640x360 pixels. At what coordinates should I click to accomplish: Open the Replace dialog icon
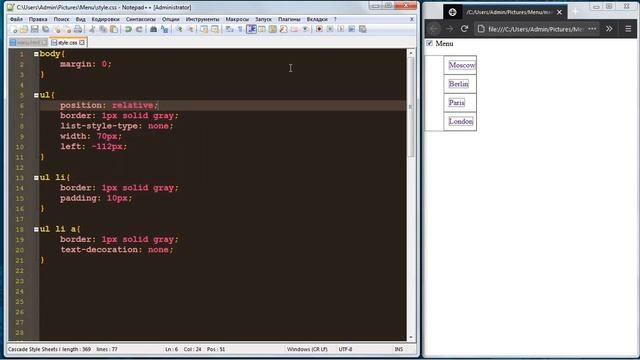(x=164, y=29)
